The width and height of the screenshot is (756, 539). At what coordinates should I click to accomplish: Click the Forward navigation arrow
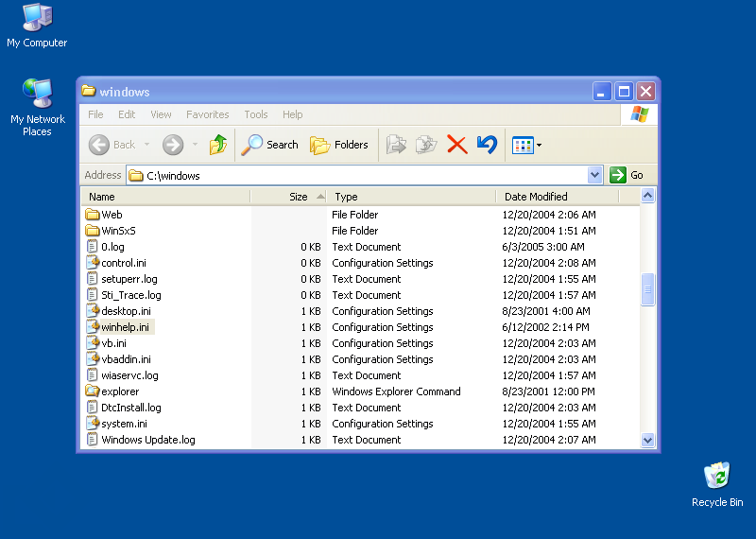pos(173,145)
